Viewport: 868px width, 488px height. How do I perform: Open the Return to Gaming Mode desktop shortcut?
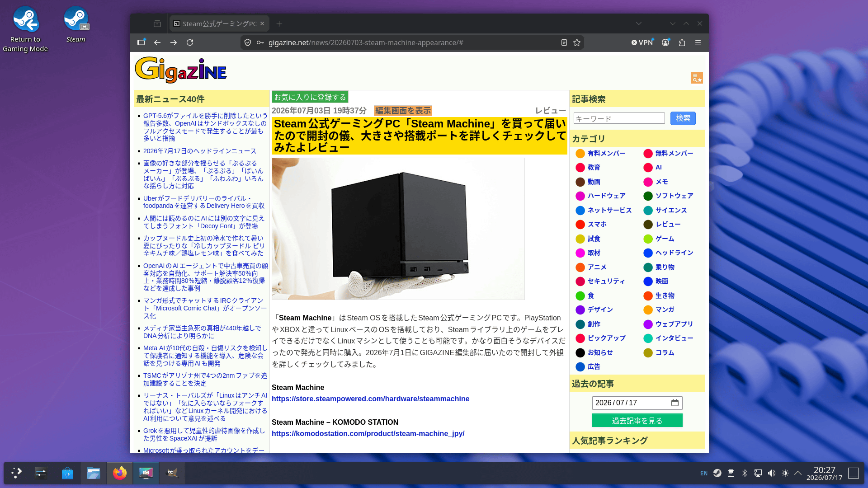click(x=25, y=29)
